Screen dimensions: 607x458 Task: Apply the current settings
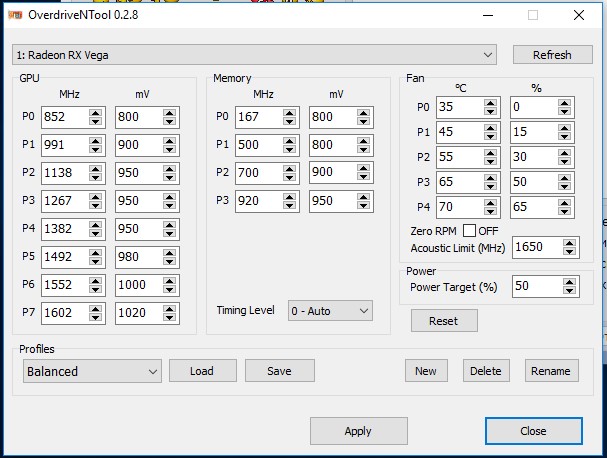point(358,431)
